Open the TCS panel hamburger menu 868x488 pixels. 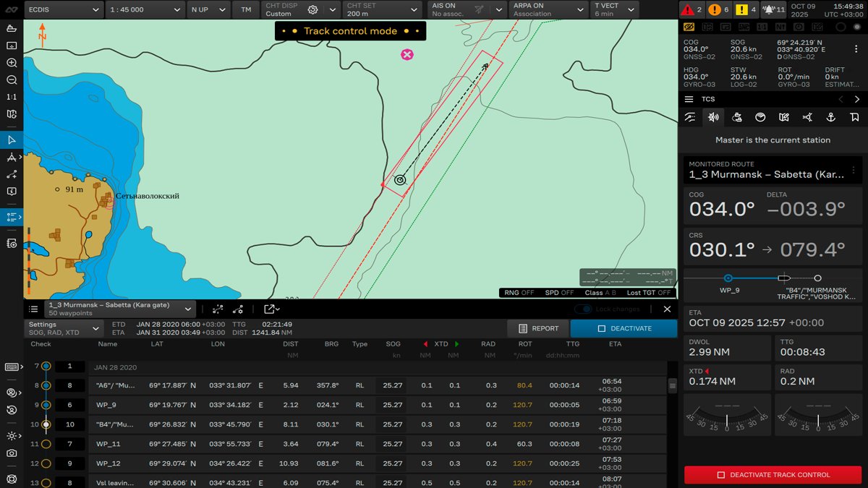(x=689, y=99)
